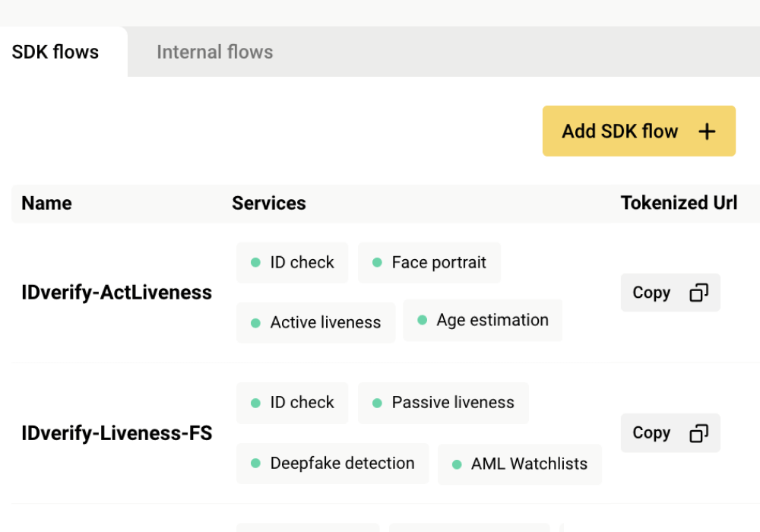Open the IDverify-ActLiveness flow
The image size is (760, 532).
click(x=116, y=293)
